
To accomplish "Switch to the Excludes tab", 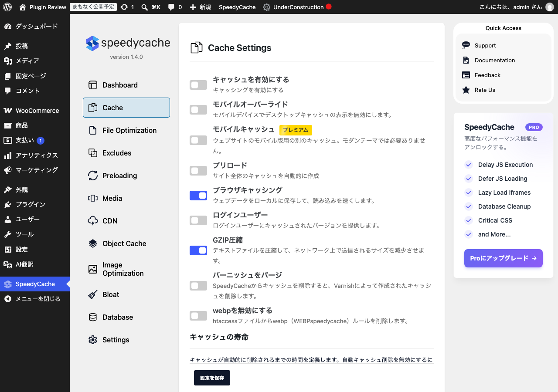I will point(126,153).
